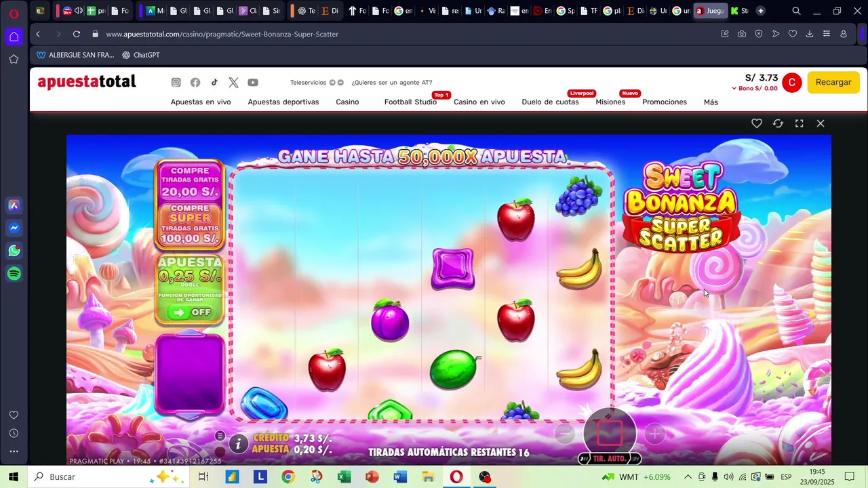Screen dimensions: 868x488
Task: Switch to the Juega browser tab
Action: (x=711, y=11)
